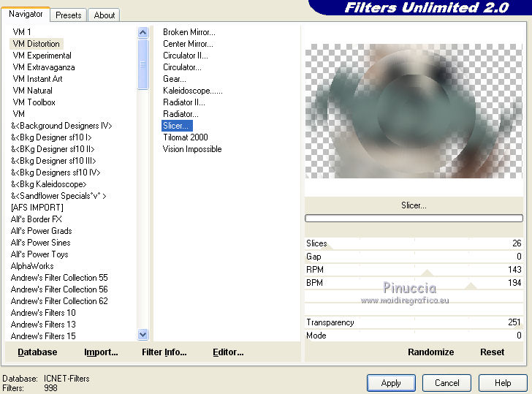The image size is (532, 394).
Task: Select AlphaWorks category
Action: pyautogui.click(x=32, y=266)
